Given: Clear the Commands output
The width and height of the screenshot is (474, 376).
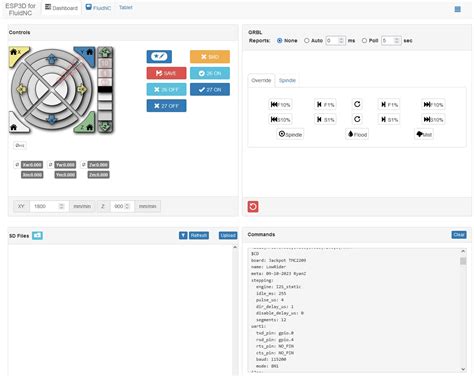Looking at the screenshot, I should (459, 235).
